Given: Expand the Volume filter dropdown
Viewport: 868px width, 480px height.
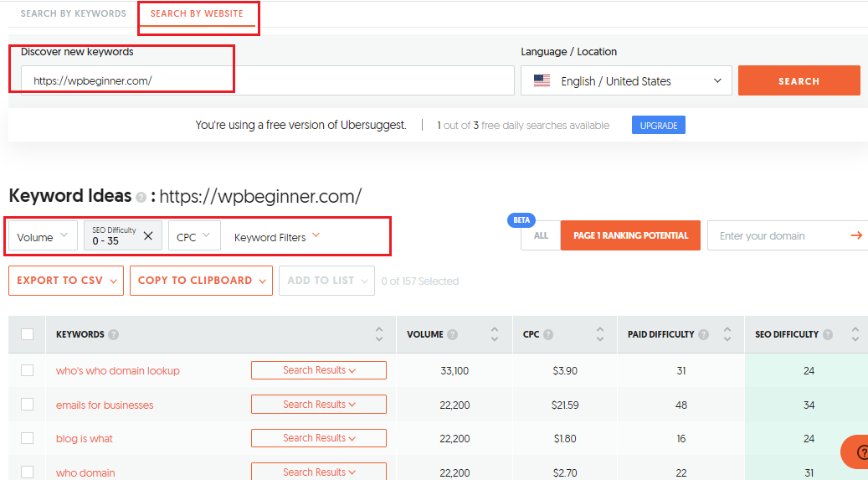Looking at the screenshot, I should (42, 236).
